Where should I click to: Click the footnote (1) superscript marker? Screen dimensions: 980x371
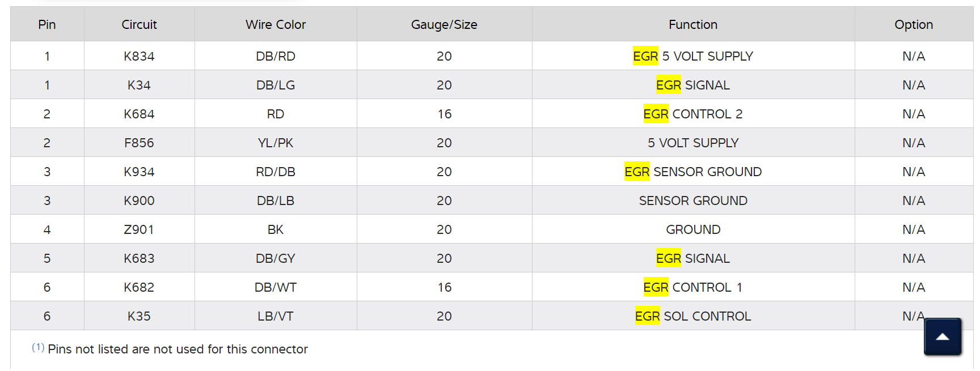[x=38, y=347]
